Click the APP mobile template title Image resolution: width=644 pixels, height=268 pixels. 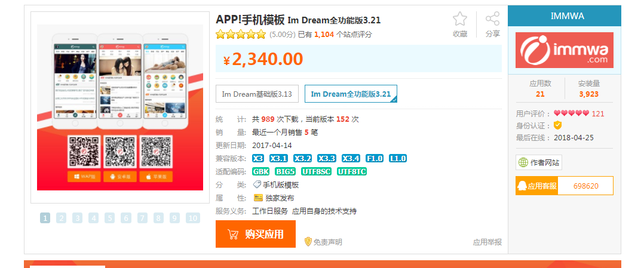pos(250,19)
